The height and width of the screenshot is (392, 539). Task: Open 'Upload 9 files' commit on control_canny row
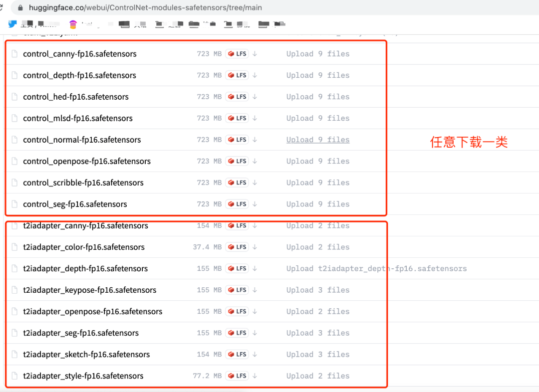[318, 54]
